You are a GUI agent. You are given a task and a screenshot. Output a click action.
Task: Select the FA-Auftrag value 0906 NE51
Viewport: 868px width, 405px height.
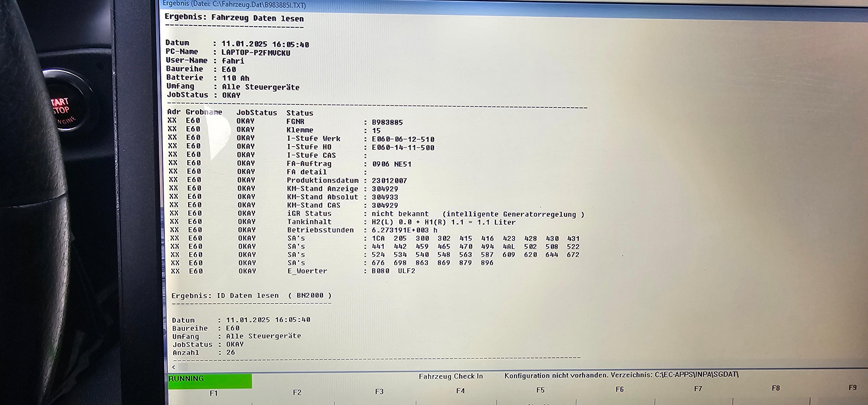coord(391,164)
